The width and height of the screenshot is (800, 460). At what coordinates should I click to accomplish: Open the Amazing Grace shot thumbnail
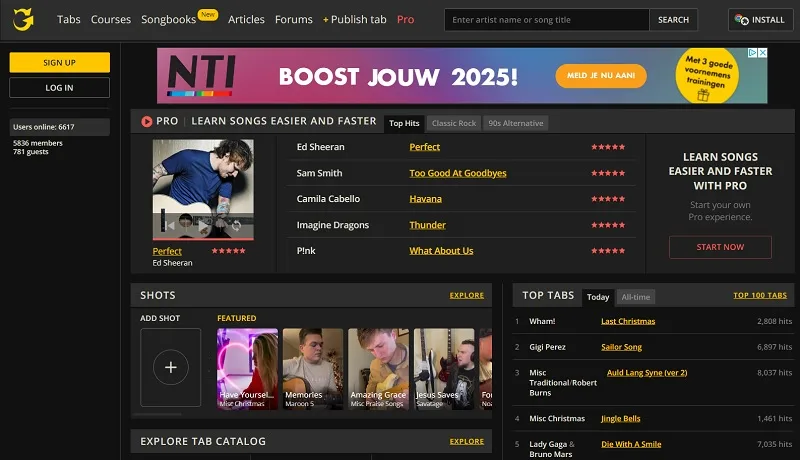tap(378, 369)
